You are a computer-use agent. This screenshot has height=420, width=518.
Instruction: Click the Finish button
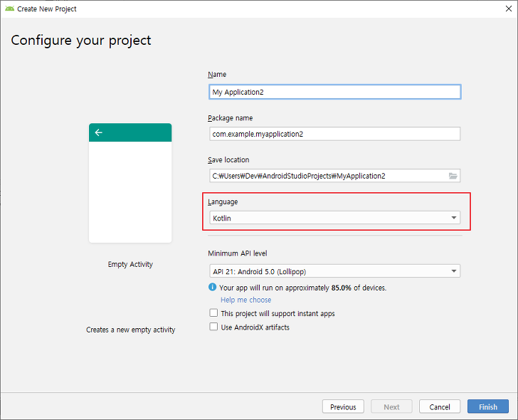point(488,406)
